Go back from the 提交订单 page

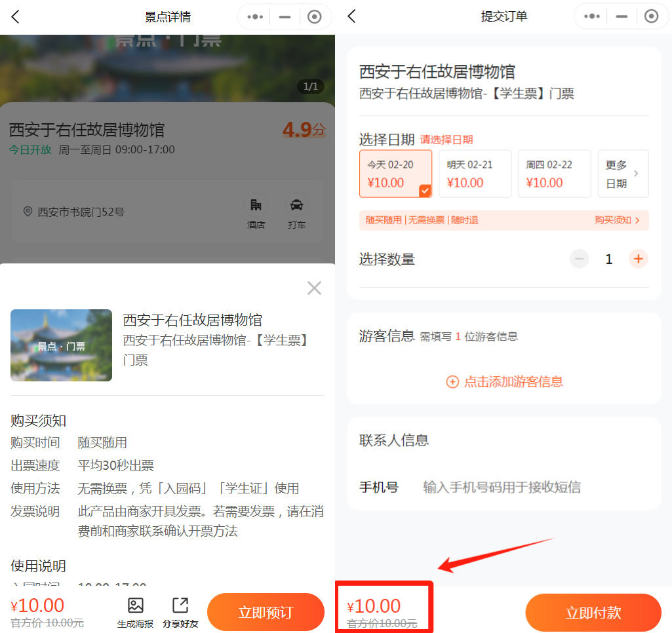tap(352, 16)
